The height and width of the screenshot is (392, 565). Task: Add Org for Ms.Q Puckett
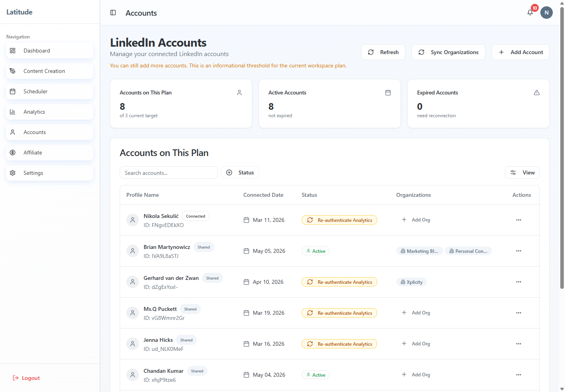(x=416, y=313)
